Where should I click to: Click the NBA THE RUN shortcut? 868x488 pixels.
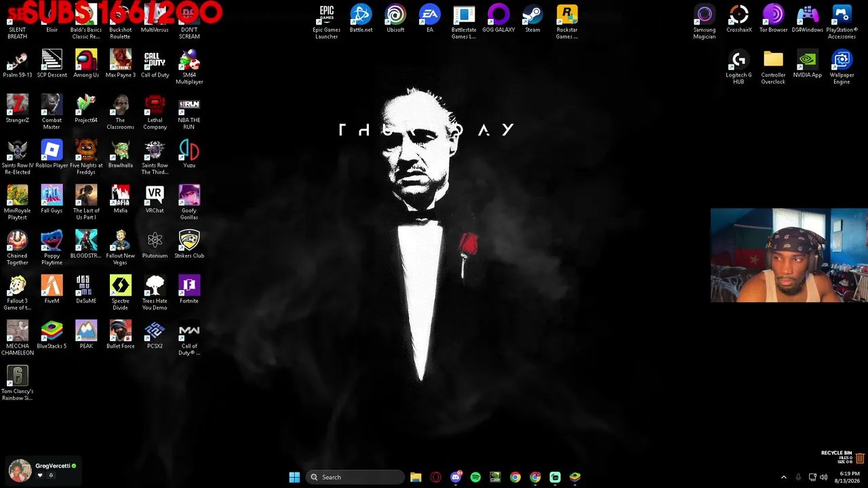point(189,113)
